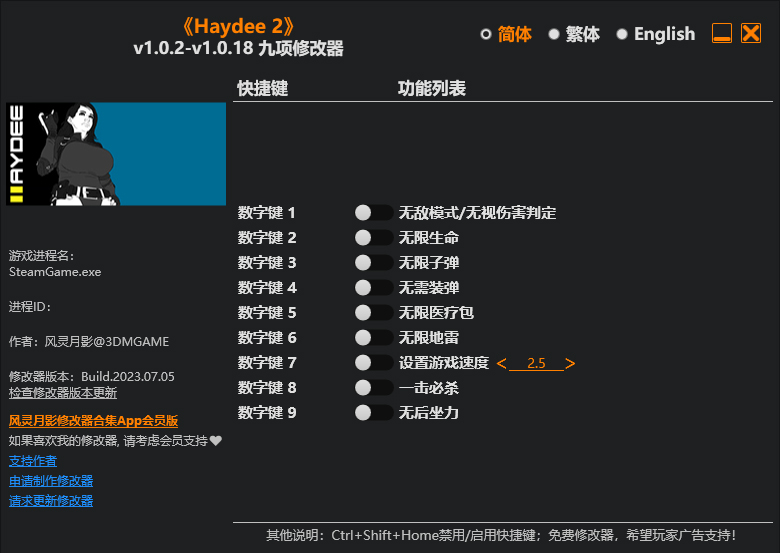The width and height of the screenshot is (780, 553).
Task: Click the Haydee game cover image
Action: (x=116, y=154)
